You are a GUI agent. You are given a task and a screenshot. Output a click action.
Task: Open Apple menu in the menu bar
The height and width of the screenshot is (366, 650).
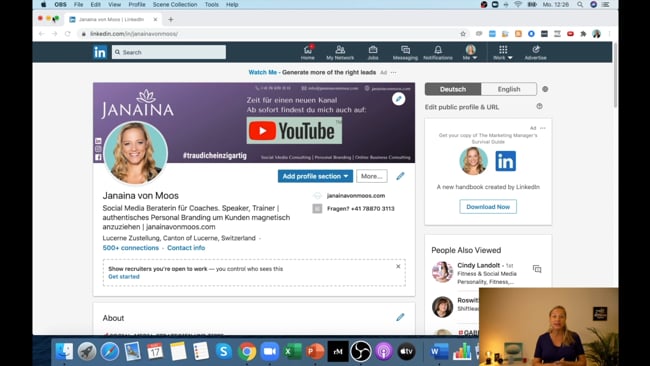43,5
